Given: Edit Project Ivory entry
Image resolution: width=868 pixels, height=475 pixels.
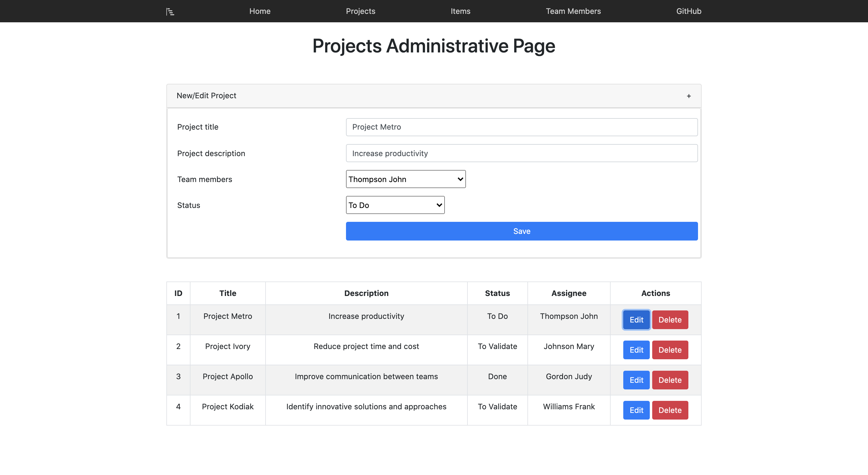Looking at the screenshot, I should (x=636, y=350).
